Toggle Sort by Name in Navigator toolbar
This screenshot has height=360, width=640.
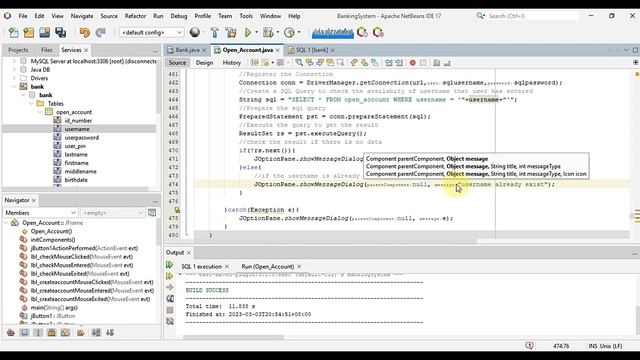[x=96, y=333]
